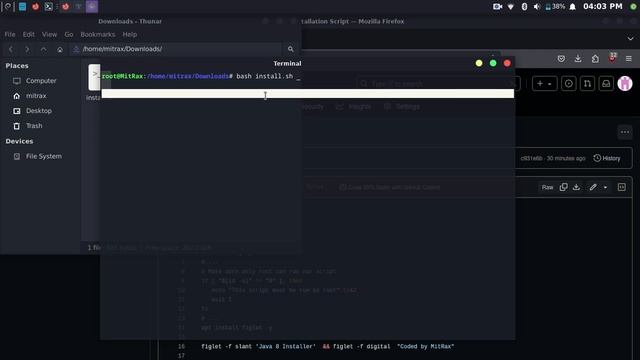This screenshot has height=360, width=640.
Task: Open GitHub issues icon in header
Action: (568, 84)
